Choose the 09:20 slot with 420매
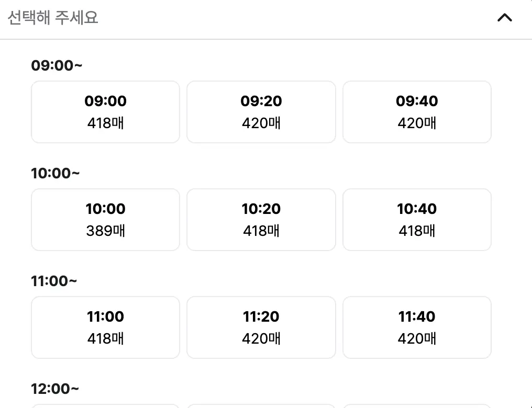The image size is (532, 408). click(x=261, y=112)
